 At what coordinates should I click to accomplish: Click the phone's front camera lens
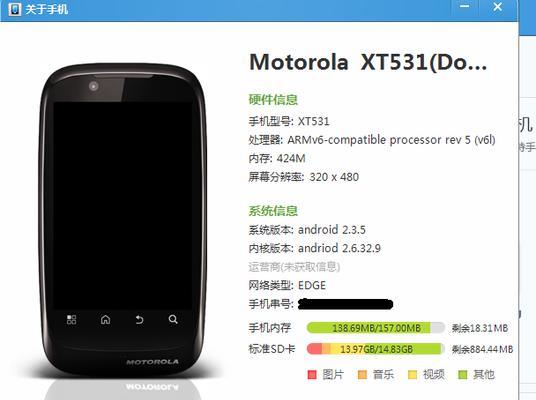pyautogui.click(x=93, y=86)
